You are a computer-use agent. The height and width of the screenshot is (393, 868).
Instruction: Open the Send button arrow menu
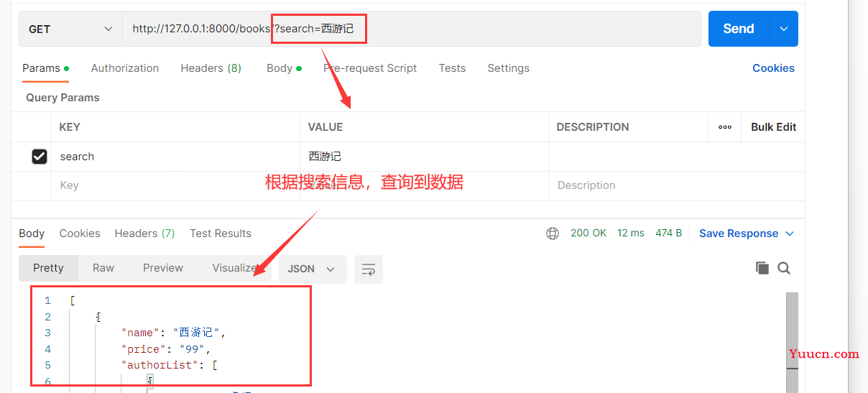(783, 29)
